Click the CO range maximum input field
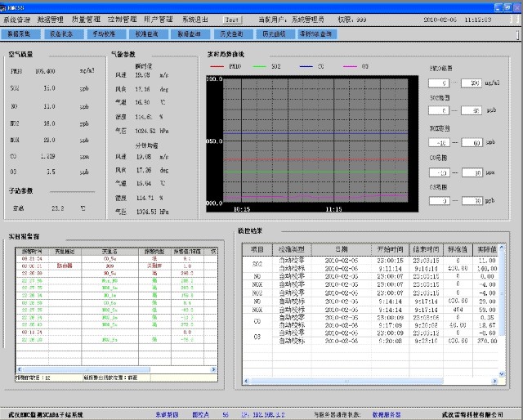This screenshot has width=523, height=420. click(x=472, y=172)
